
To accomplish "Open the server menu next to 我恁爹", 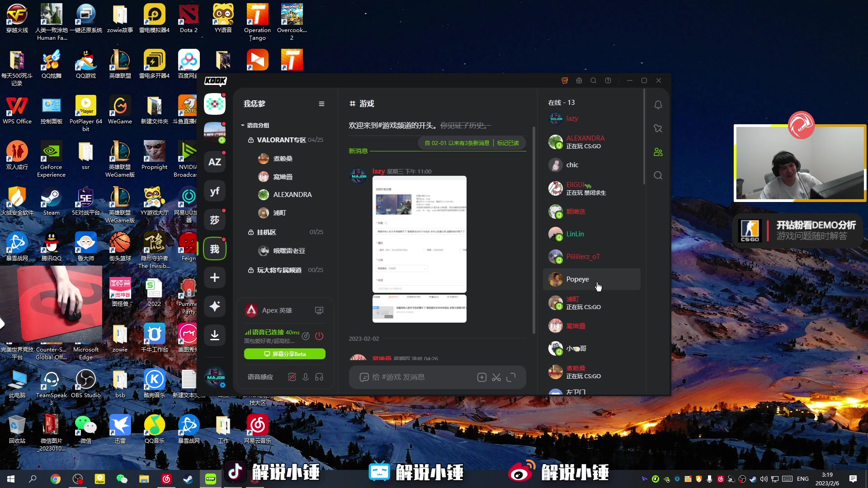I will coord(321,103).
